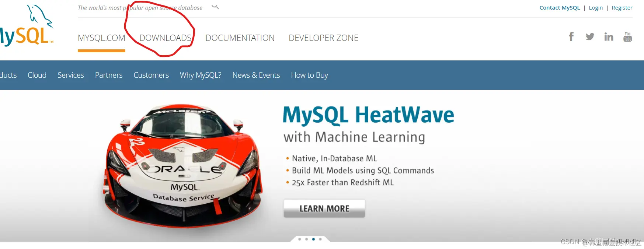Open the Customers menu item
Screen dimensions: 644x249
pos(151,75)
